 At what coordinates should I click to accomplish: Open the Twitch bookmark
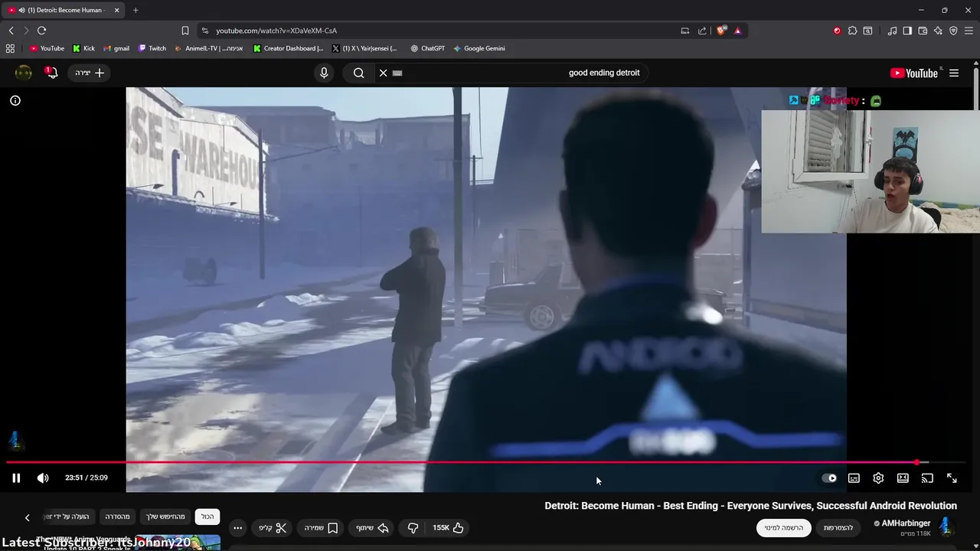click(x=152, y=48)
